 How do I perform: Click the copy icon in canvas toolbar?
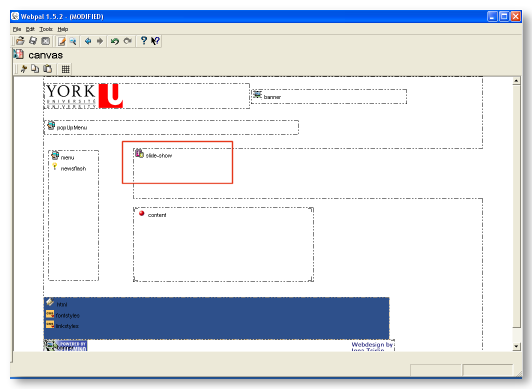(x=35, y=69)
